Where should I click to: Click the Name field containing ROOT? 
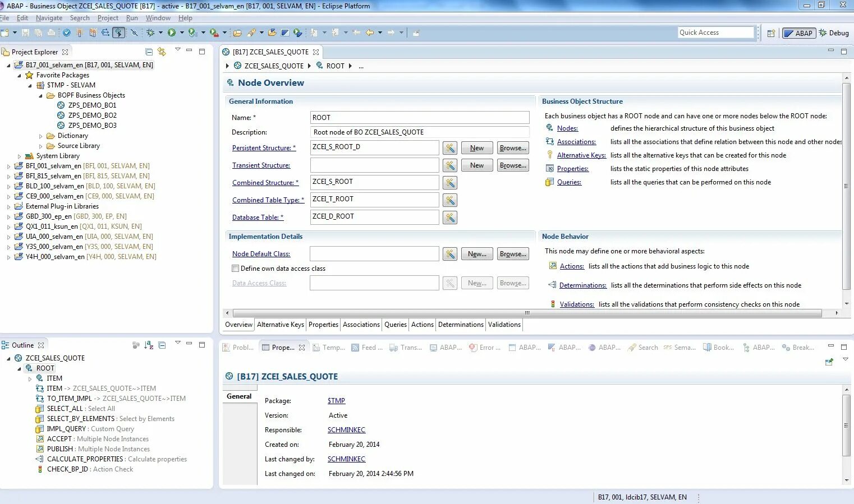click(x=420, y=118)
